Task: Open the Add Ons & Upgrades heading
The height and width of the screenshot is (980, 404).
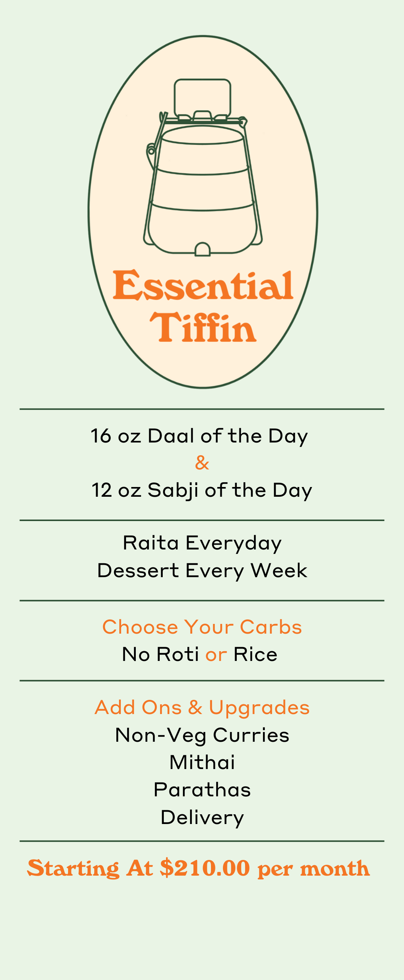Action: click(x=202, y=708)
